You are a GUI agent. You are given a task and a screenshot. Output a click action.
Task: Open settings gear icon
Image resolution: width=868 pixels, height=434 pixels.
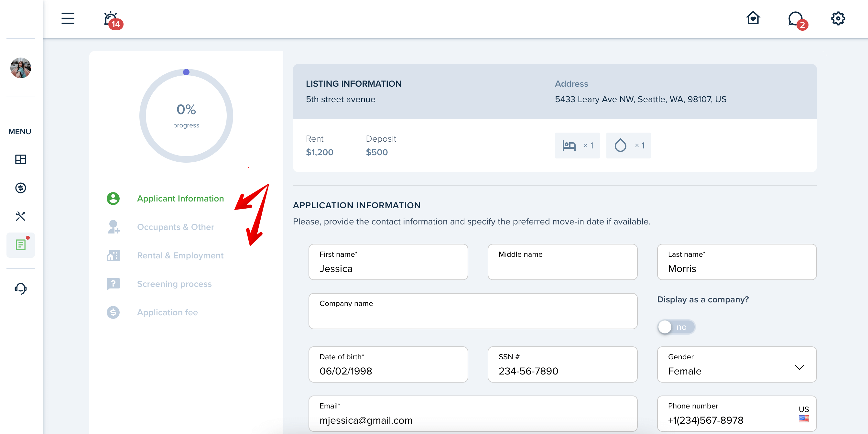[838, 18]
